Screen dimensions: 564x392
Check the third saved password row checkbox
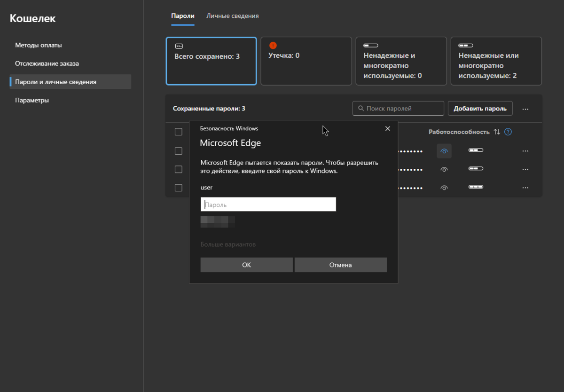click(179, 188)
